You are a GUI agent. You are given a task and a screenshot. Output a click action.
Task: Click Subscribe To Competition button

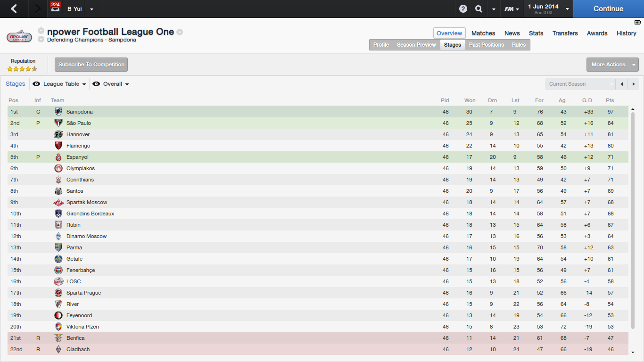tap(91, 65)
